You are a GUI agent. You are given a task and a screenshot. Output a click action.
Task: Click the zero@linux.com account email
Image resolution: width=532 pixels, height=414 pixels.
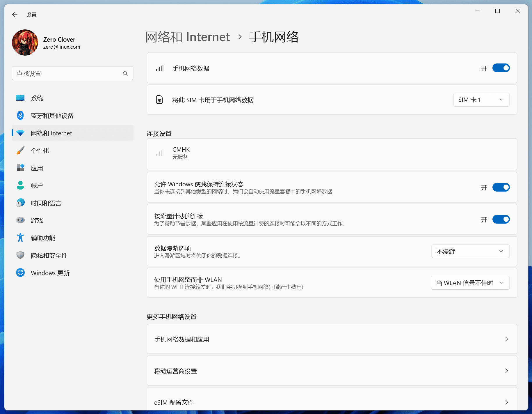point(62,47)
